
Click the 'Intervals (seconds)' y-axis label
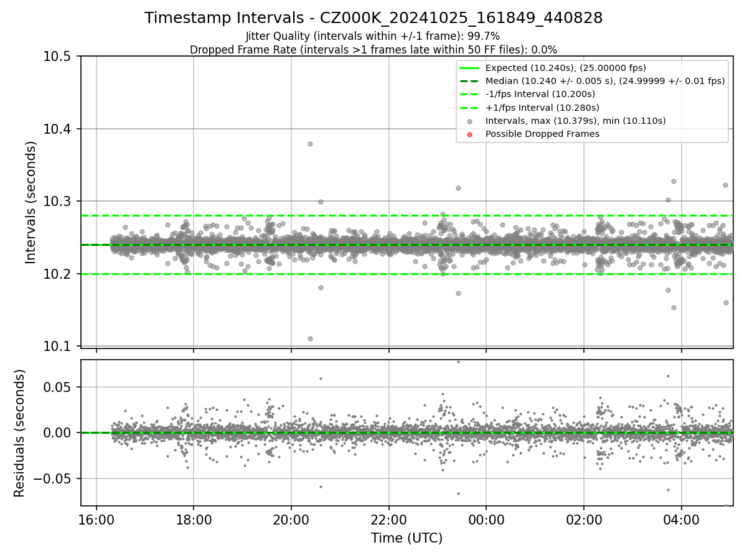coord(31,202)
